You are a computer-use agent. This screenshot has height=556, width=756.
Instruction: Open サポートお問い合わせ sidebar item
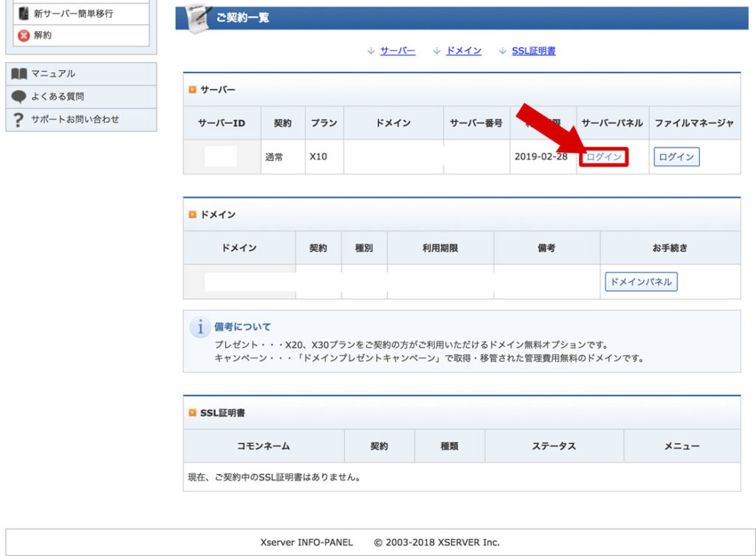click(81, 120)
